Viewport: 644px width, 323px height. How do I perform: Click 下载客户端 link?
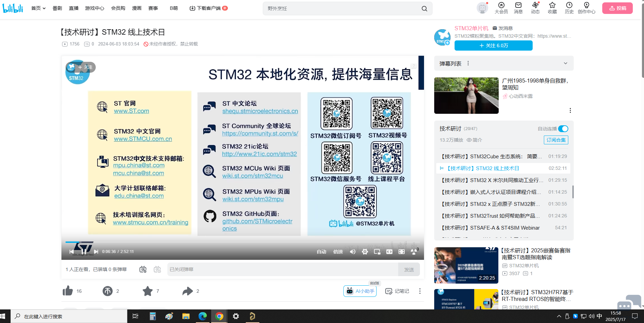pos(208,8)
